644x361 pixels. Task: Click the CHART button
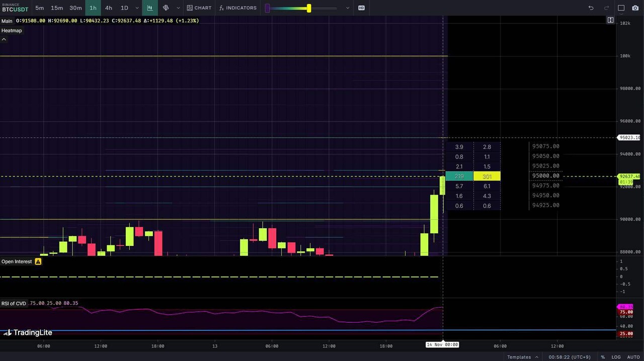(199, 8)
